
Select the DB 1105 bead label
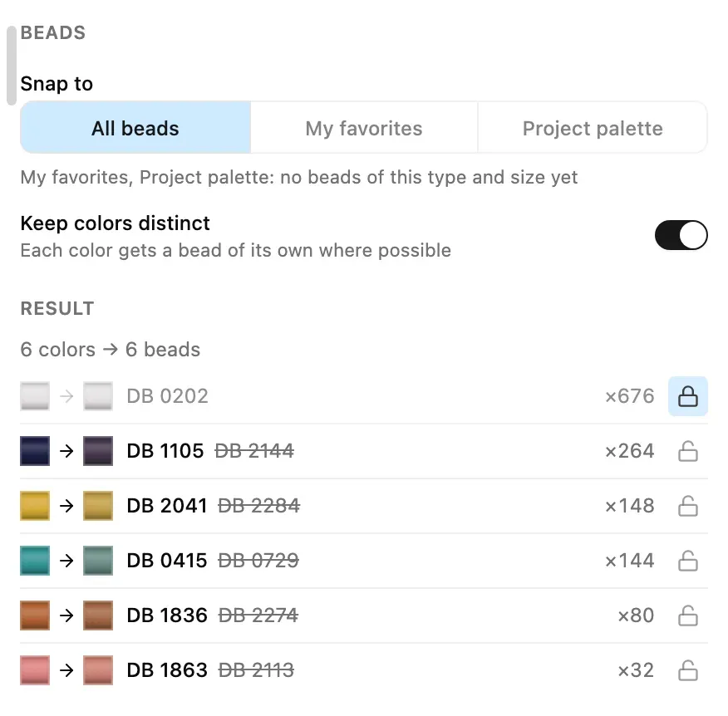[x=165, y=450]
